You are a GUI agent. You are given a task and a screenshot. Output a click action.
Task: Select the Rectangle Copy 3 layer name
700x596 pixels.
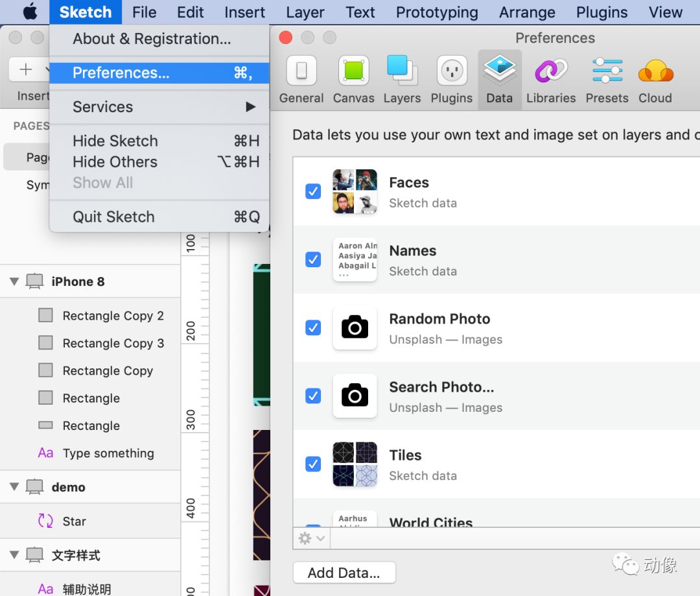(113, 343)
